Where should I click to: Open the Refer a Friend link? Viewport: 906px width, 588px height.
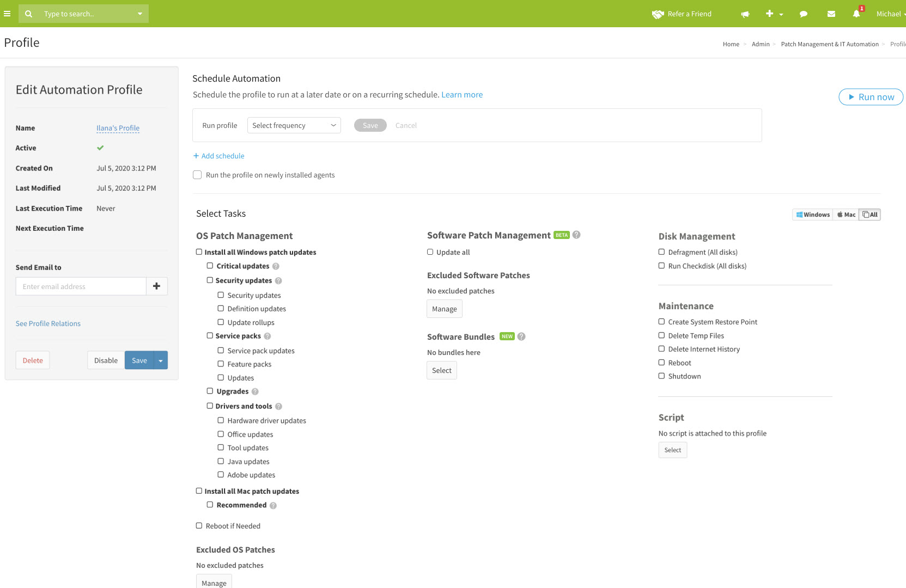pyautogui.click(x=682, y=14)
